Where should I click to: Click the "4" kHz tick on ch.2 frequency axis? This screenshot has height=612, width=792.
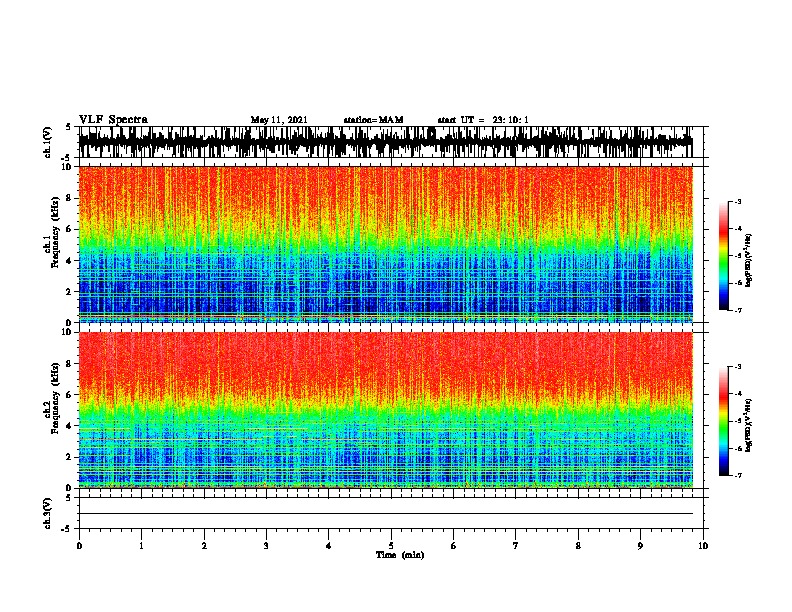coord(70,426)
